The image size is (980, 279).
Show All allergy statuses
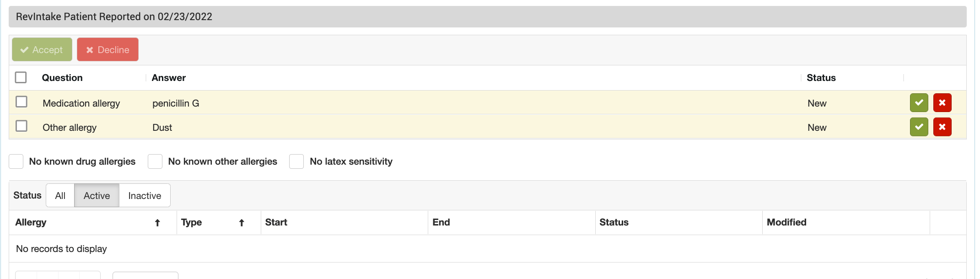point(60,196)
